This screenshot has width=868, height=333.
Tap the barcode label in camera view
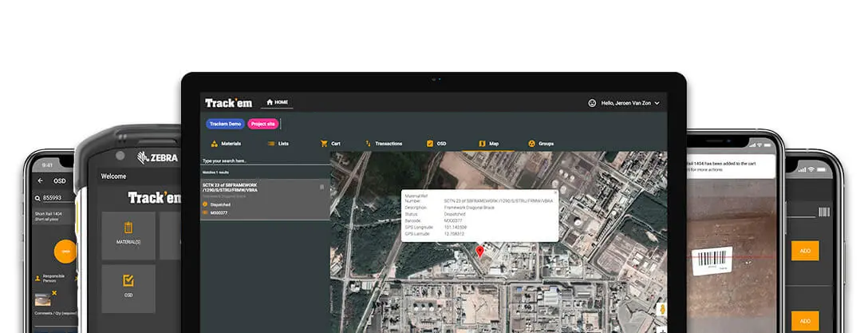pyautogui.click(x=712, y=260)
